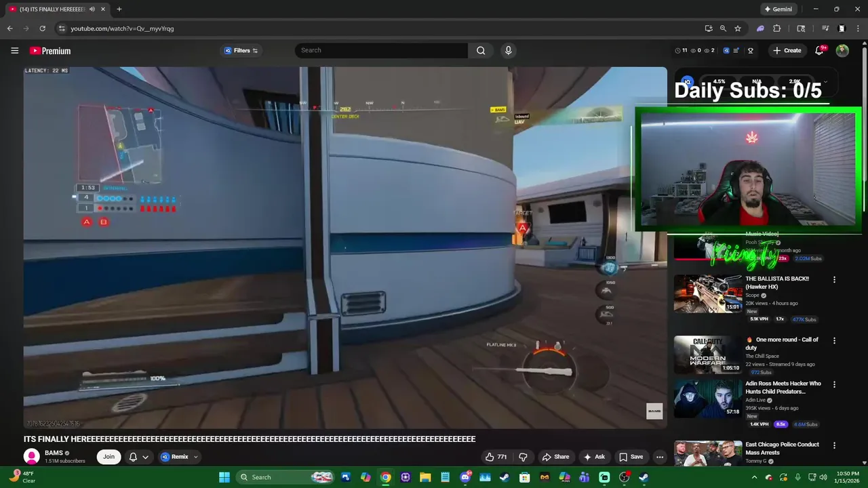Open the YouTube guide hamburger menu
Image resolution: width=868 pixels, height=488 pixels.
click(x=14, y=50)
